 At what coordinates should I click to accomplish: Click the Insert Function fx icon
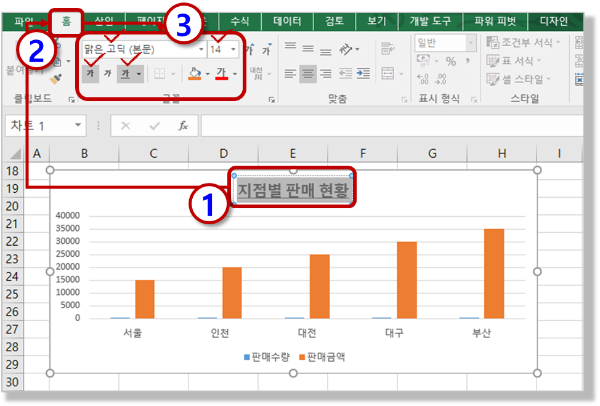tap(183, 126)
